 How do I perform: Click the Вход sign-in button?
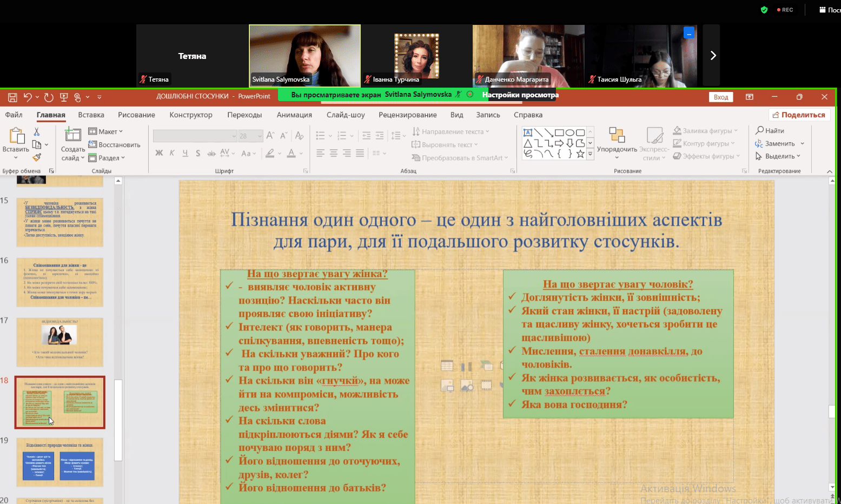point(721,97)
